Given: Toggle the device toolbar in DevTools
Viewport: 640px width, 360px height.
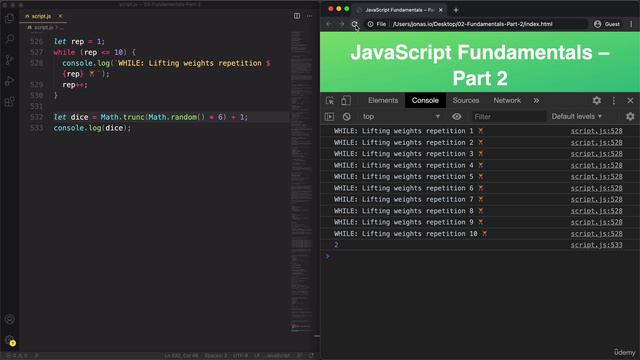Looking at the screenshot, I should [346, 100].
